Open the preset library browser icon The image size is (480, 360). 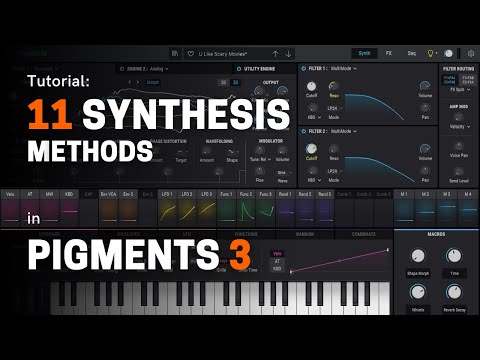point(175,53)
